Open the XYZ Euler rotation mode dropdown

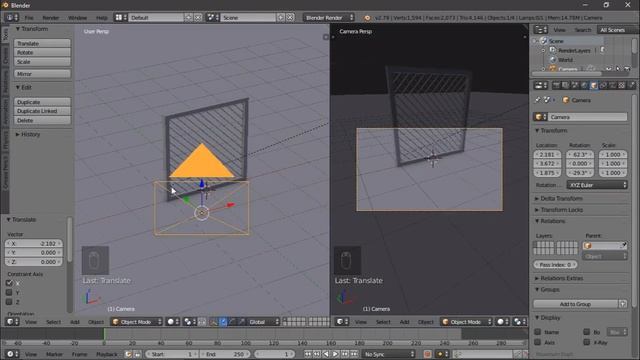coord(597,185)
